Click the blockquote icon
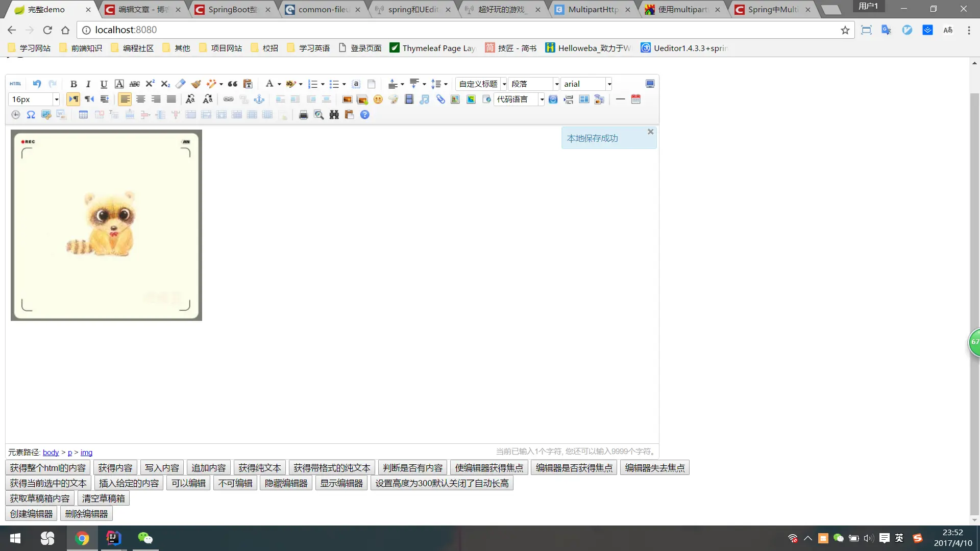The height and width of the screenshot is (551, 980). tap(232, 84)
